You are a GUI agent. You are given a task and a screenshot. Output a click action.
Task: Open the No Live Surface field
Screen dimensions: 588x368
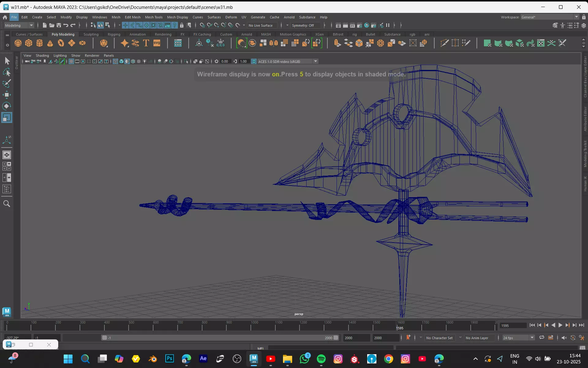[262, 25]
